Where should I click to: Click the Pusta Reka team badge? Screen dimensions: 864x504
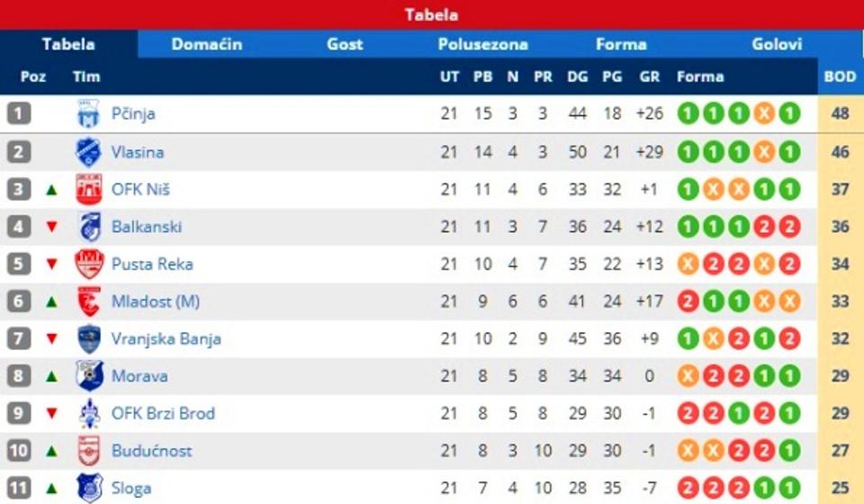click(x=88, y=264)
